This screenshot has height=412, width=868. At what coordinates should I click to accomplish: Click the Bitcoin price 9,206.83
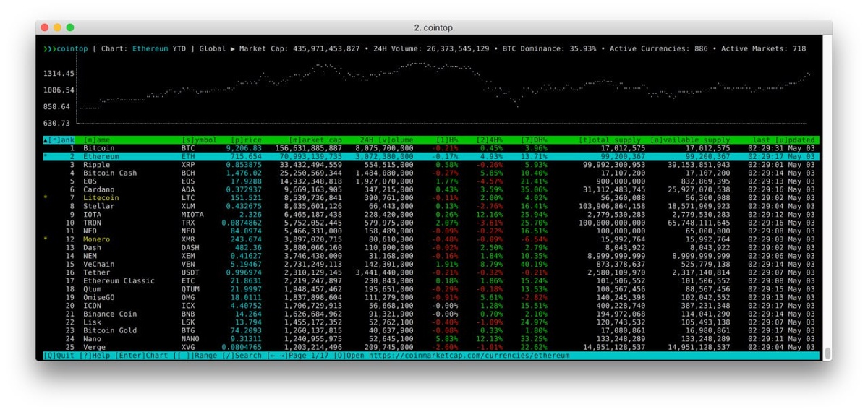click(244, 148)
